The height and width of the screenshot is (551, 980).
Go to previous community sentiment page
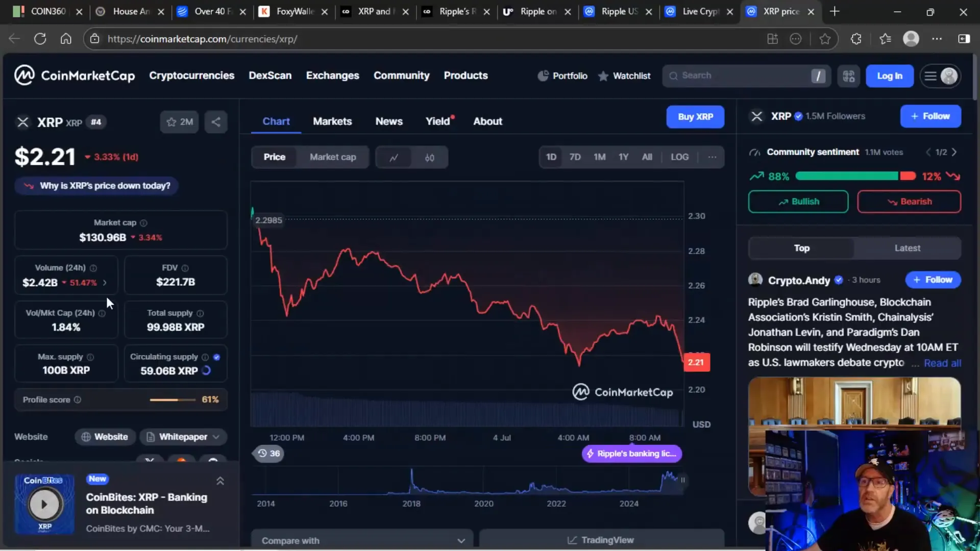tap(928, 152)
